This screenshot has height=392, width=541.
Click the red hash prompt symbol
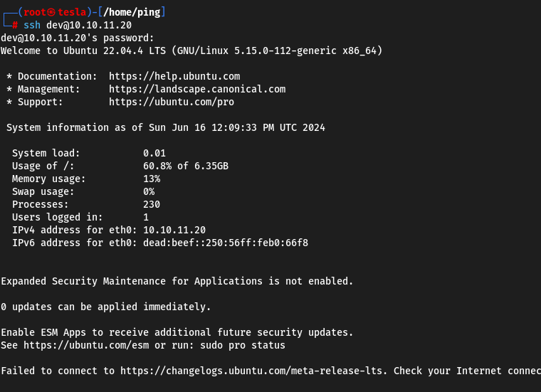[15, 25]
